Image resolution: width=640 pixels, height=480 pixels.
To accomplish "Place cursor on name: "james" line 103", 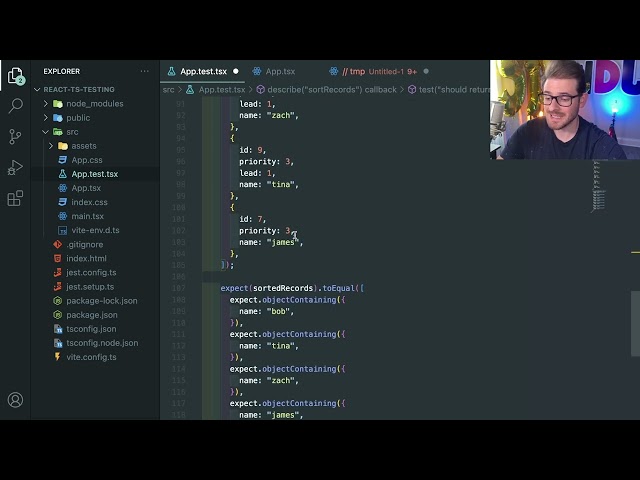I will coord(271,242).
